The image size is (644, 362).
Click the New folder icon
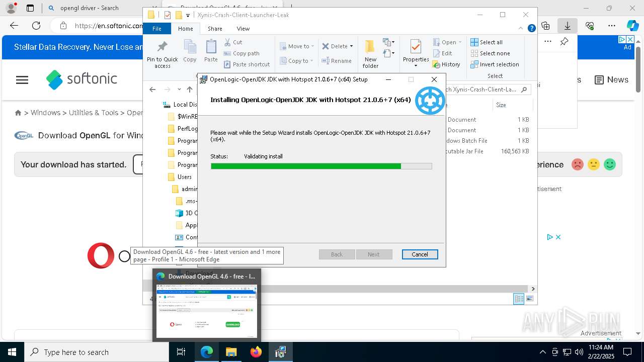(x=370, y=54)
